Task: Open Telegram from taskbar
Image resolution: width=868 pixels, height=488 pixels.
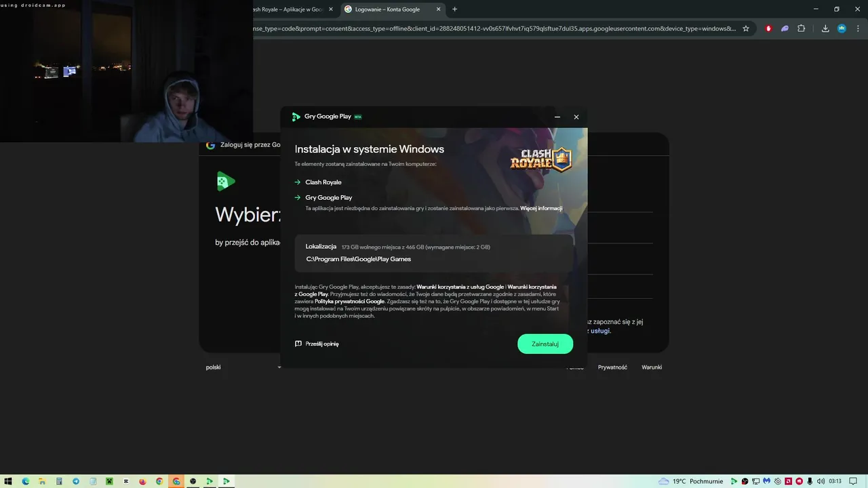Action: point(76,481)
